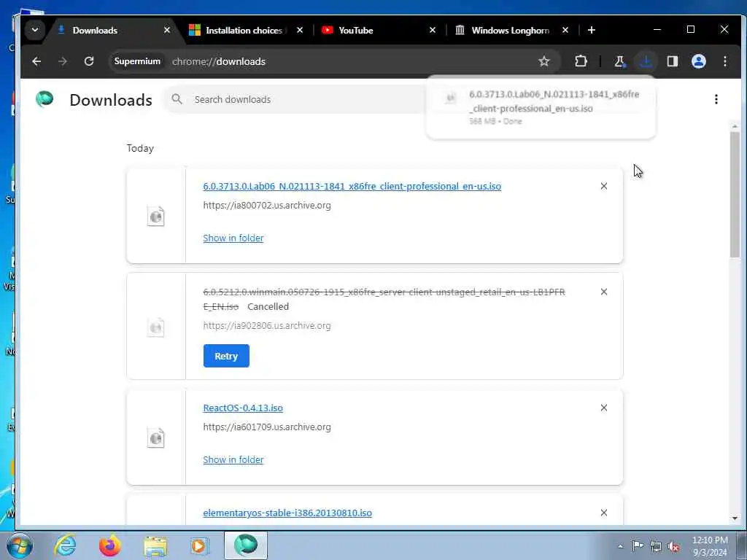Click the search magnifier icon

[x=177, y=99]
